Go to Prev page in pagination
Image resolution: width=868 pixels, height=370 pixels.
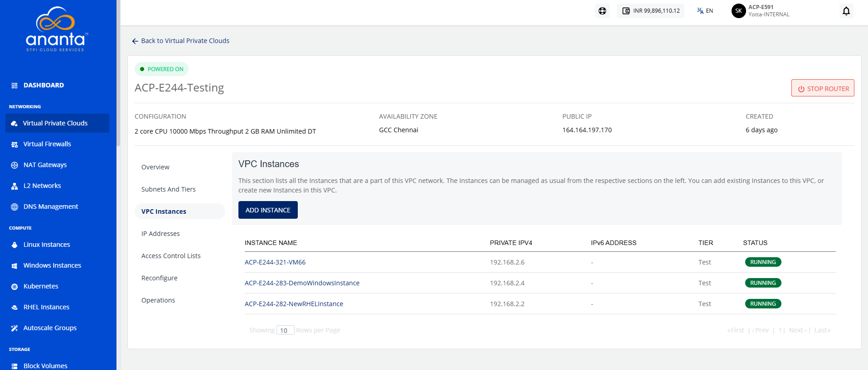(x=760, y=330)
